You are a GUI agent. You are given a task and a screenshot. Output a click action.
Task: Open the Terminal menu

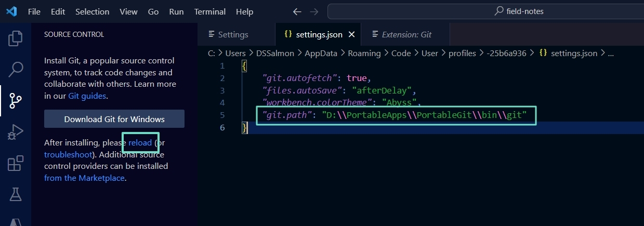point(211,11)
